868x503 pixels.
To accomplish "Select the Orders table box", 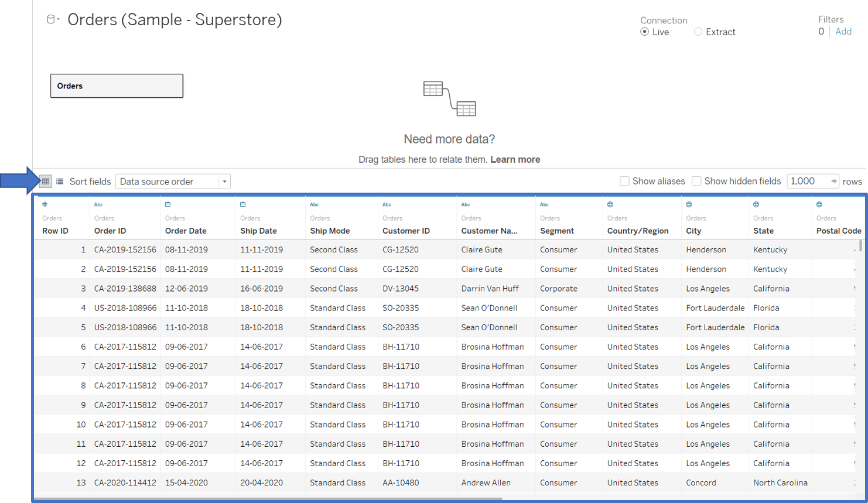I will [117, 86].
